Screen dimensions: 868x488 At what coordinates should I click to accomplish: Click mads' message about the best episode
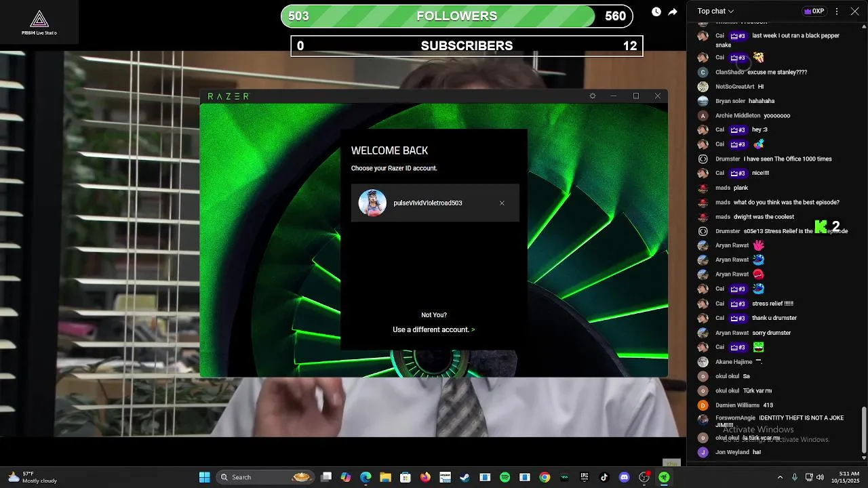pyautogui.click(x=787, y=202)
